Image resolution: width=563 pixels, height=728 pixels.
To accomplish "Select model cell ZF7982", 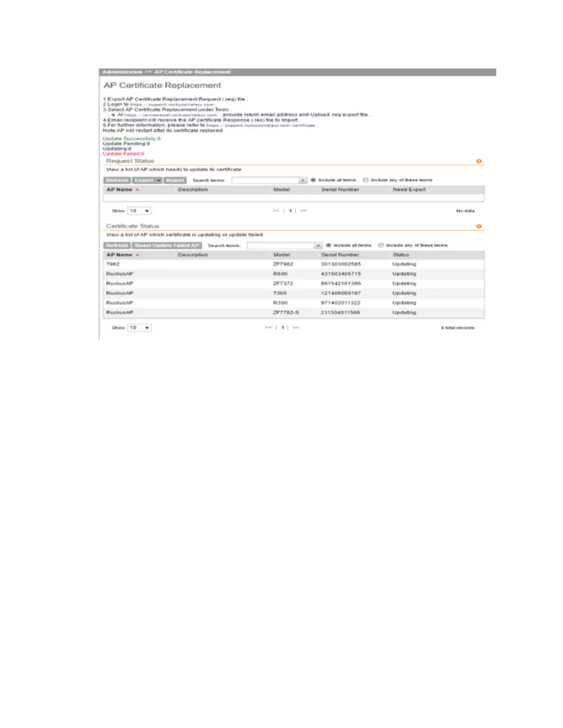I will (x=283, y=264).
